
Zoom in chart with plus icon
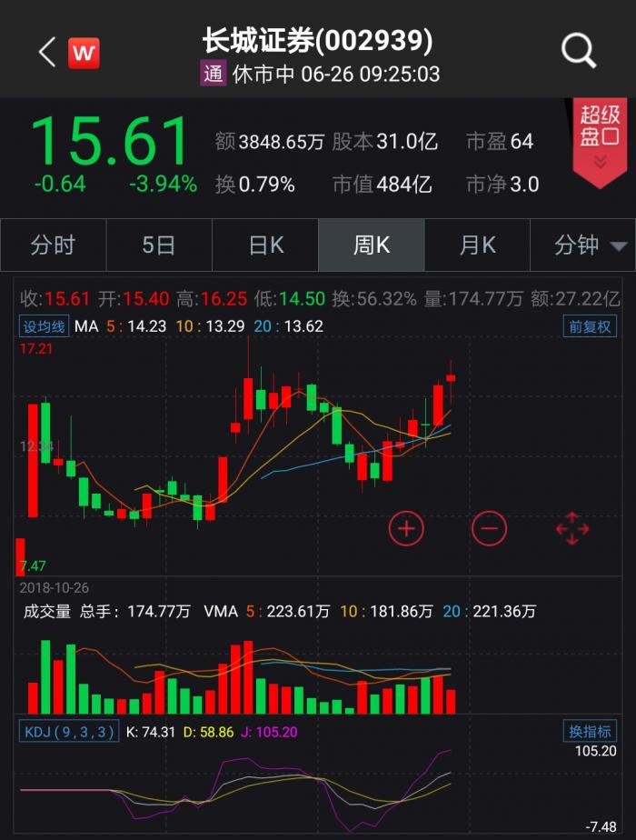pos(406,529)
